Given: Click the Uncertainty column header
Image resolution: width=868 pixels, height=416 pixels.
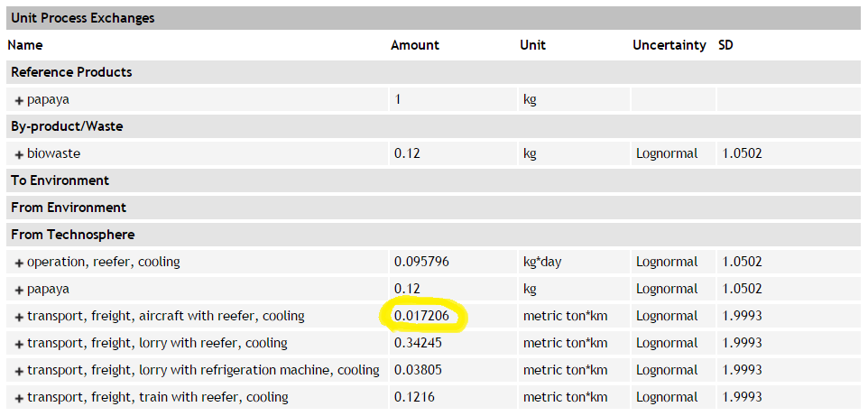Looking at the screenshot, I should 669,45.
